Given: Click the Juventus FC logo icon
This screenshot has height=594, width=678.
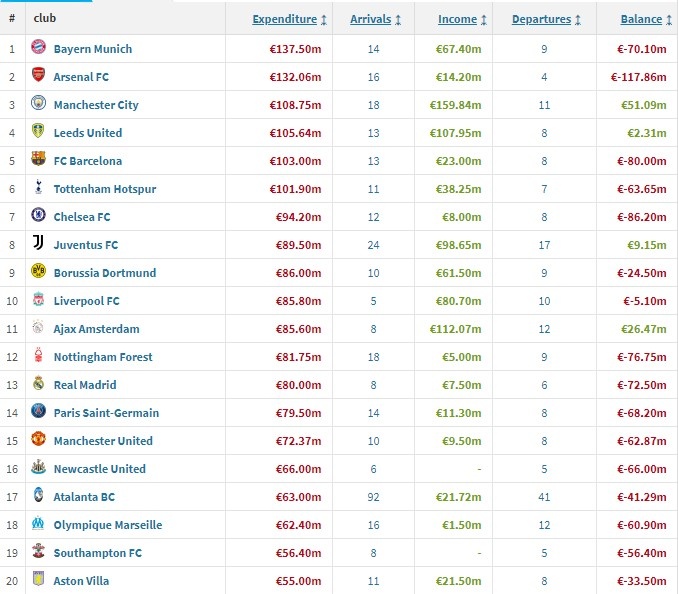Looking at the screenshot, I should [x=38, y=244].
